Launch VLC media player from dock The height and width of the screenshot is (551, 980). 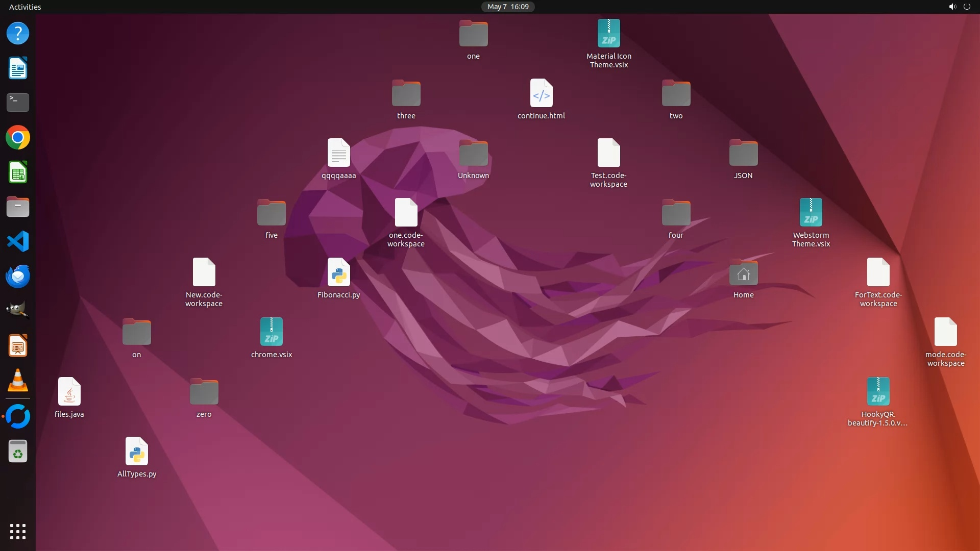pyautogui.click(x=18, y=381)
